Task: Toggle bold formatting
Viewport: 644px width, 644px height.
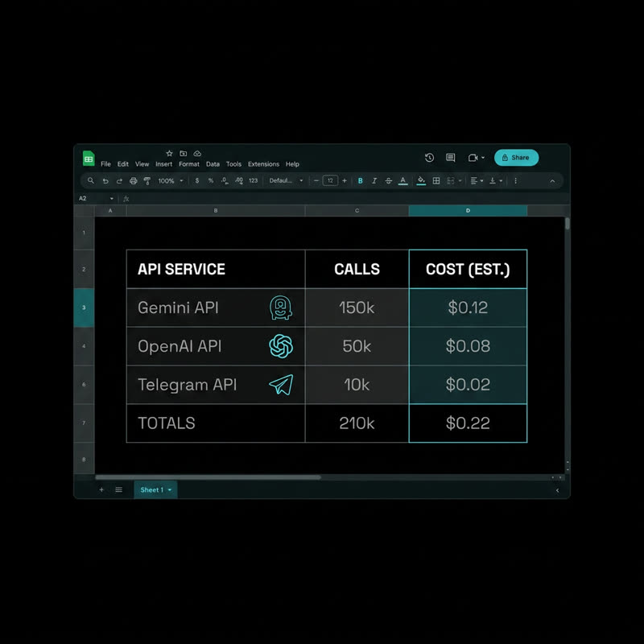Action: point(360,180)
